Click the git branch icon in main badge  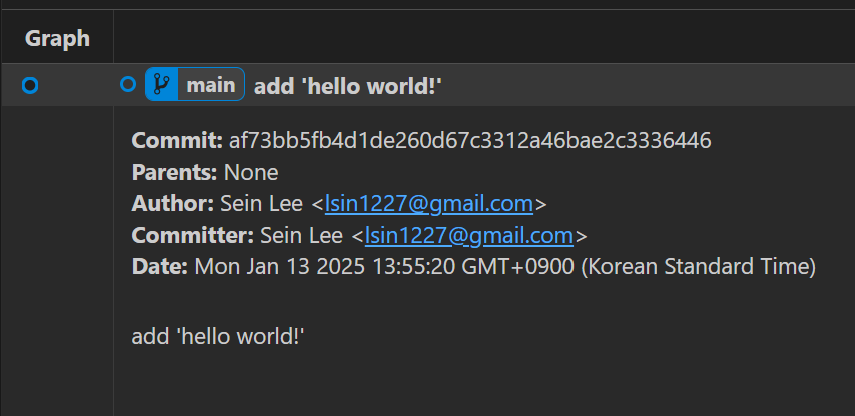click(161, 85)
